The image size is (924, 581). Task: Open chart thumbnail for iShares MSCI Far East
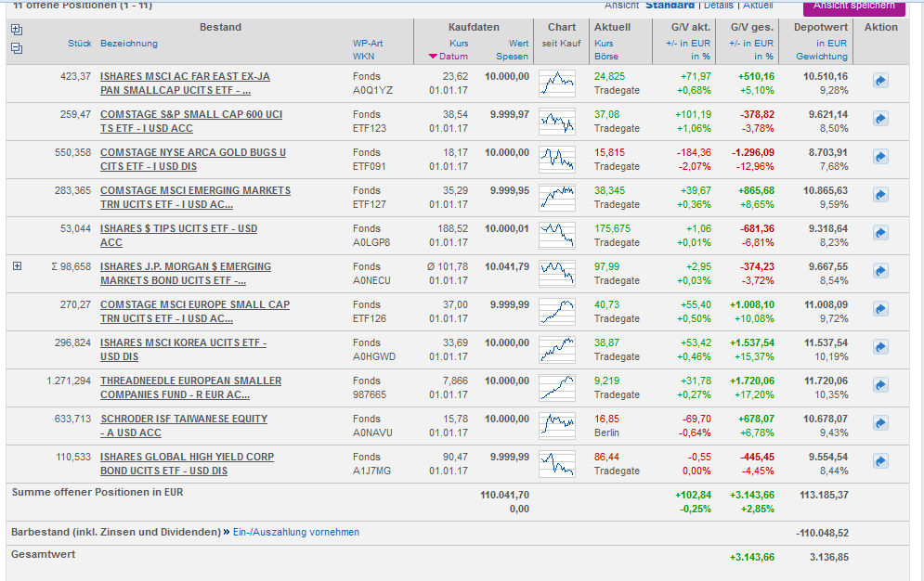pyautogui.click(x=557, y=83)
